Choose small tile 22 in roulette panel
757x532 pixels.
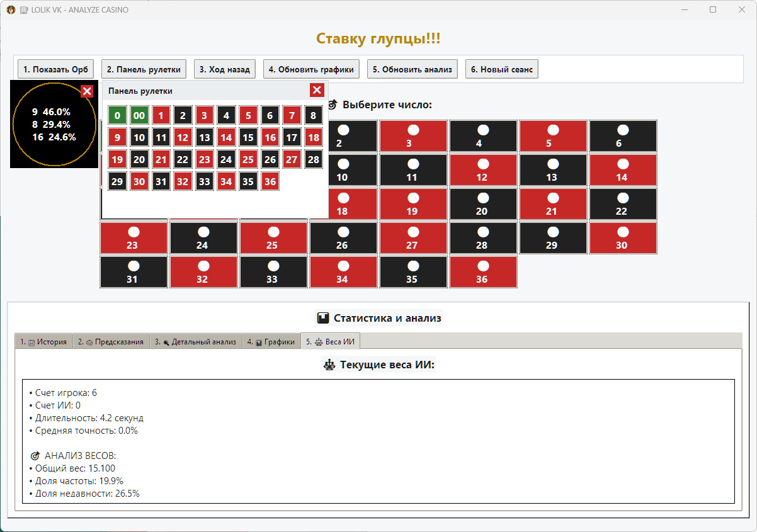pyautogui.click(x=183, y=159)
